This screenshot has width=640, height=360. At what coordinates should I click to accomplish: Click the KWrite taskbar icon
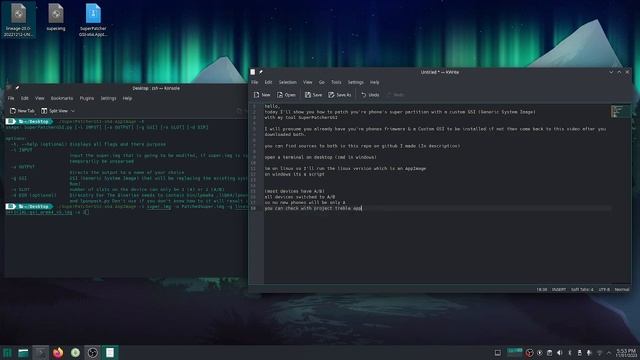[x=110, y=353]
